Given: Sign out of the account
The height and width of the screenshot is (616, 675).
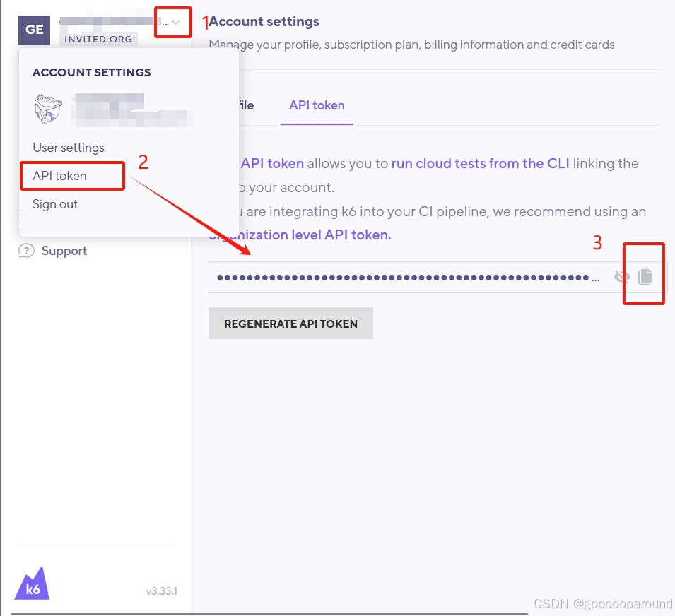Looking at the screenshot, I should point(55,204).
